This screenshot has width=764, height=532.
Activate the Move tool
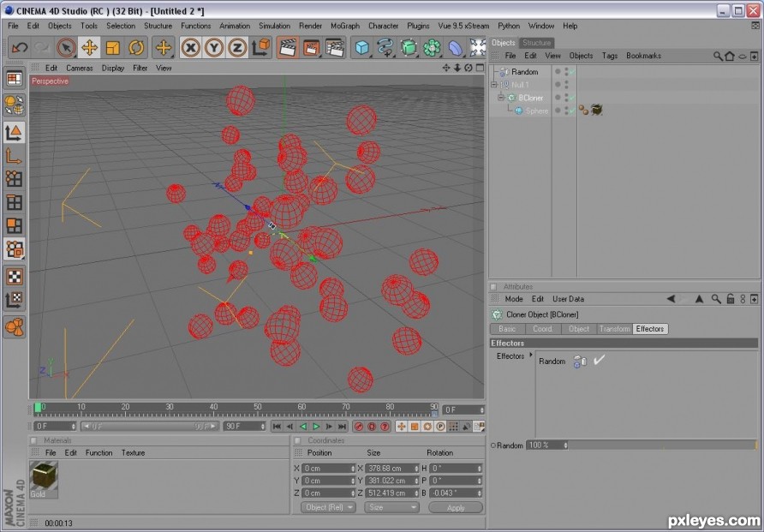90,48
